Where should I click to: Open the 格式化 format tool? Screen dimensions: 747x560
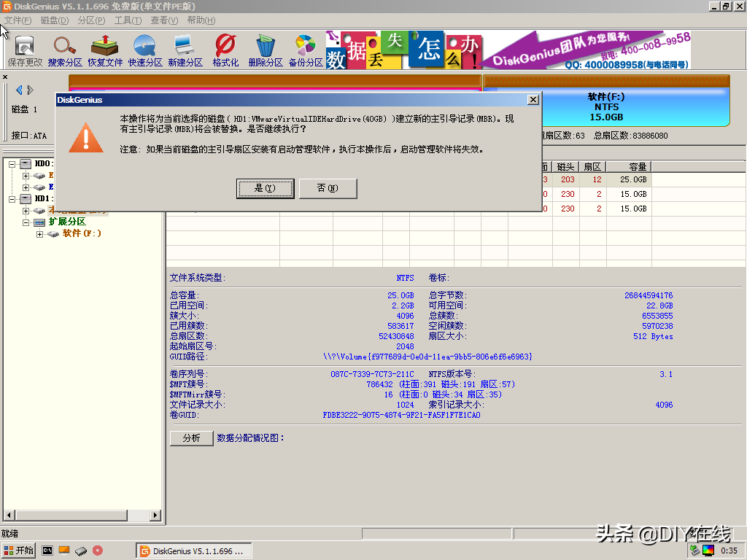click(x=223, y=49)
